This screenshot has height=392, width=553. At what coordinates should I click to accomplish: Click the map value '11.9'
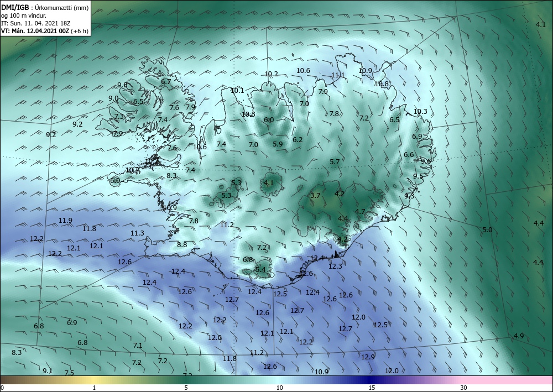click(x=66, y=221)
